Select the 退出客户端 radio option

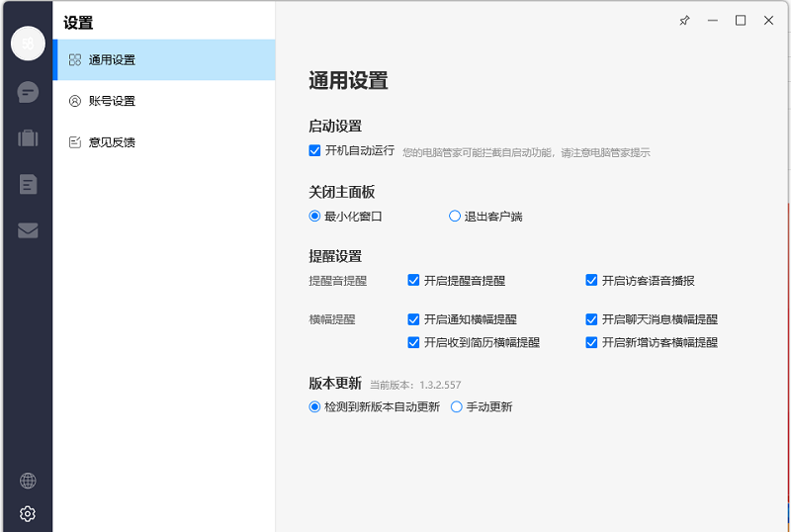click(455, 216)
